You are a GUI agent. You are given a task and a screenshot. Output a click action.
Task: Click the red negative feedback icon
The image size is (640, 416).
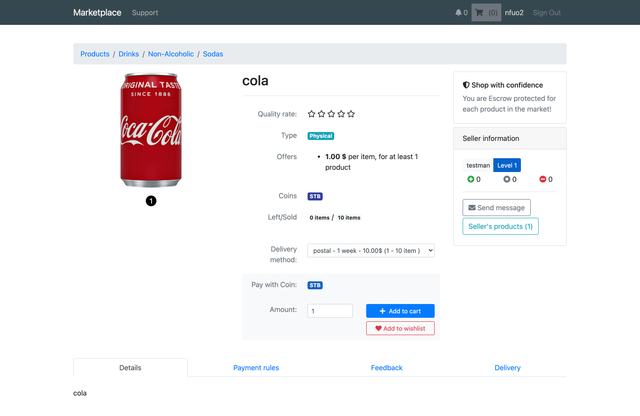pos(543,180)
